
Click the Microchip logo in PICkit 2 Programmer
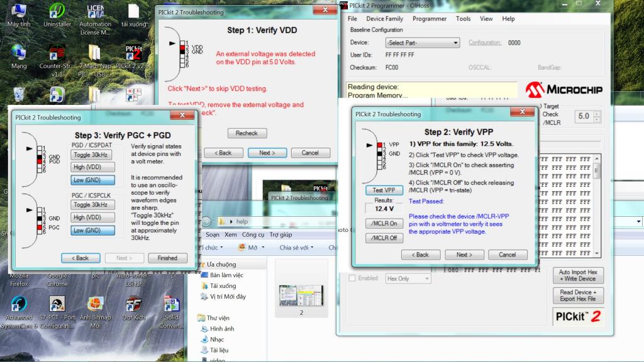coord(563,89)
